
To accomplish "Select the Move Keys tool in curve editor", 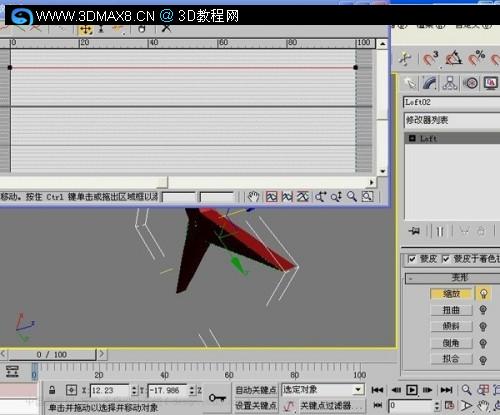I will 86,30.
